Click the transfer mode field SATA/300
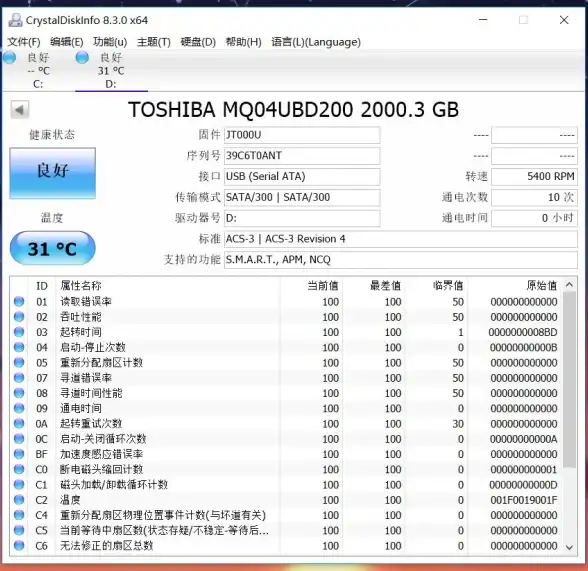Viewport: 588px width, 571px height. 302,197
